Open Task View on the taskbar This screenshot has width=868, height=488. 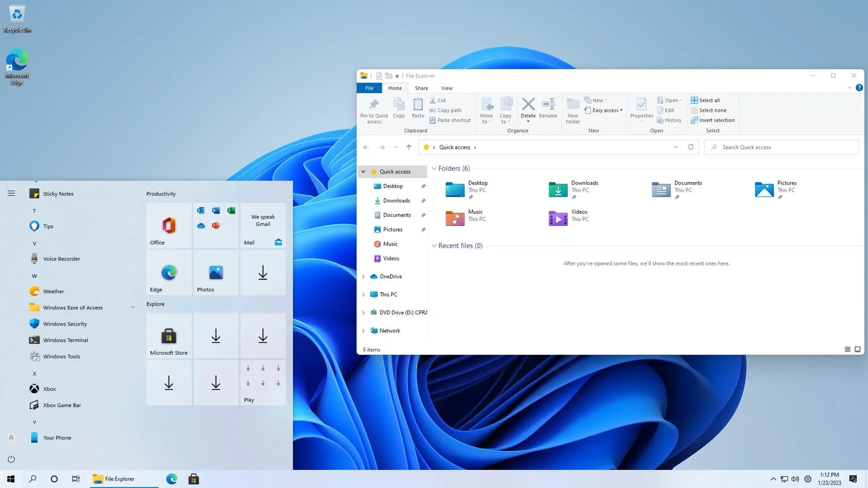tap(76, 479)
